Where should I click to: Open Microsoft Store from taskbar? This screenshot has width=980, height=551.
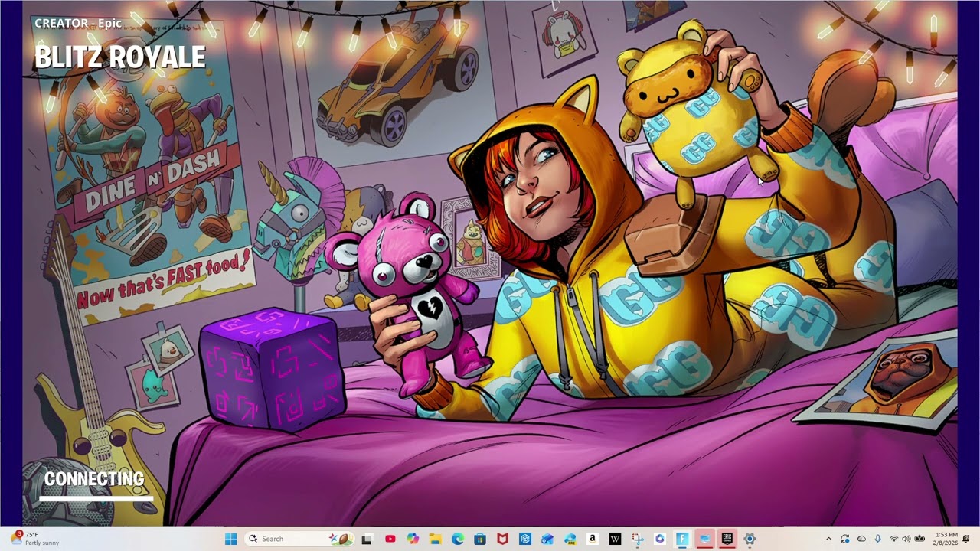[x=480, y=539]
